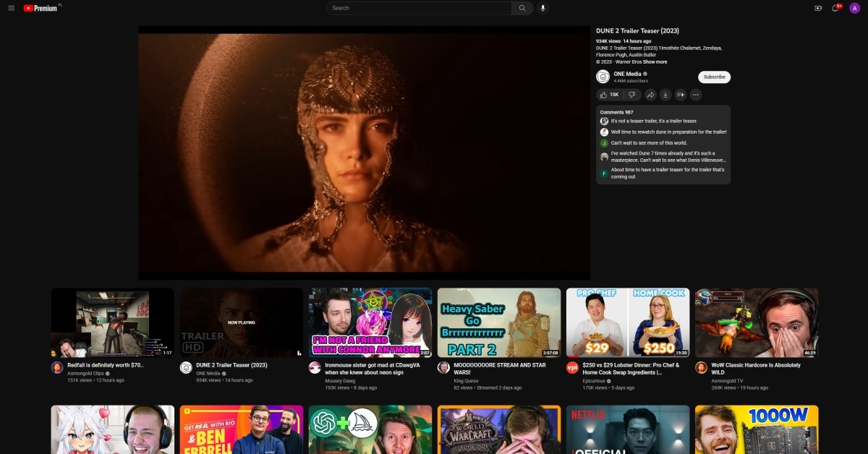Screen dimensions: 868x454
Task: Subscribe to ONE Media
Action: coord(714,77)
